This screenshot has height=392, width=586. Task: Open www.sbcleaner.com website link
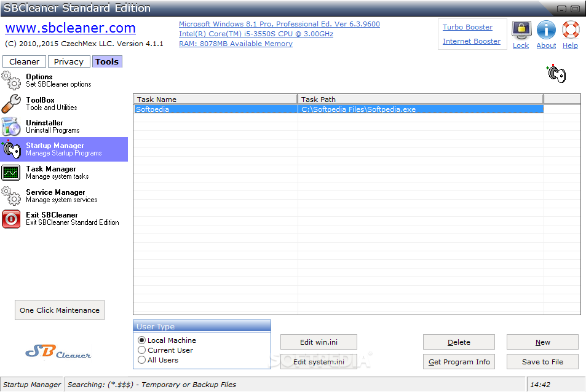70,28
